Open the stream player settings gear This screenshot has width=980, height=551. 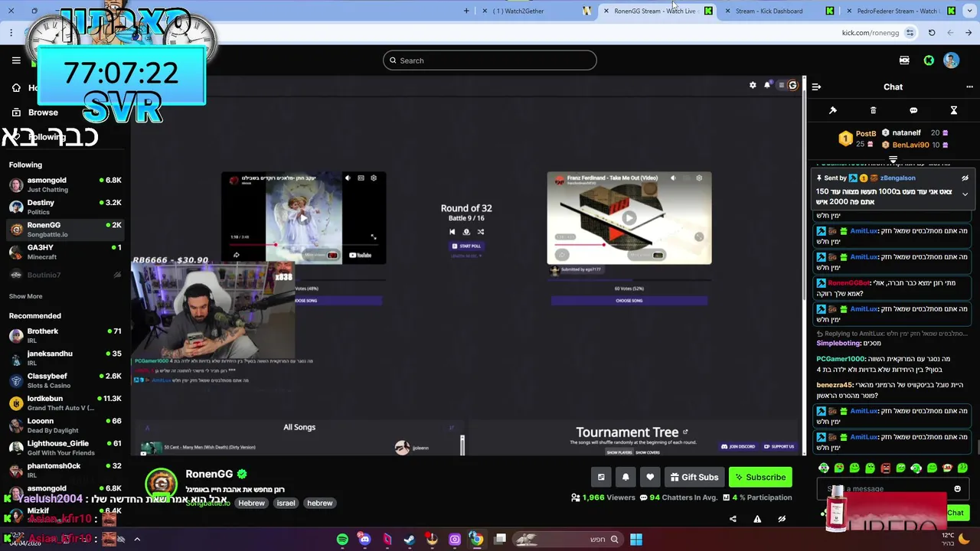tap(753, 85)
